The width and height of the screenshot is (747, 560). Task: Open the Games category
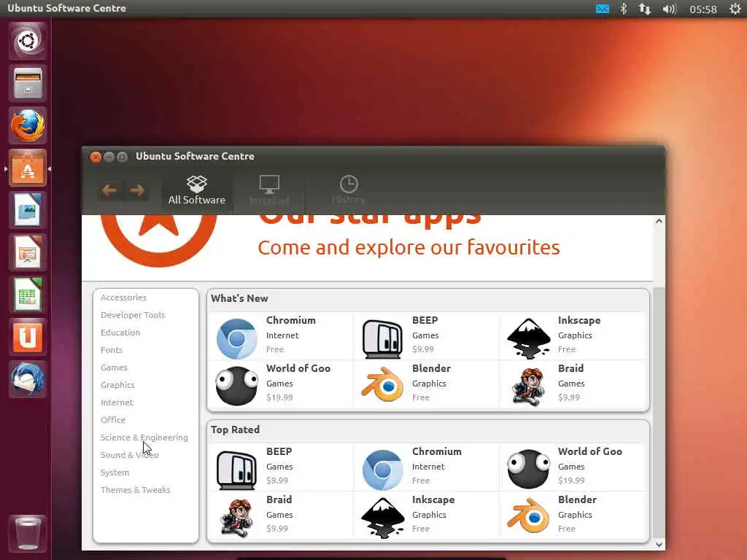tap(114, 367)
